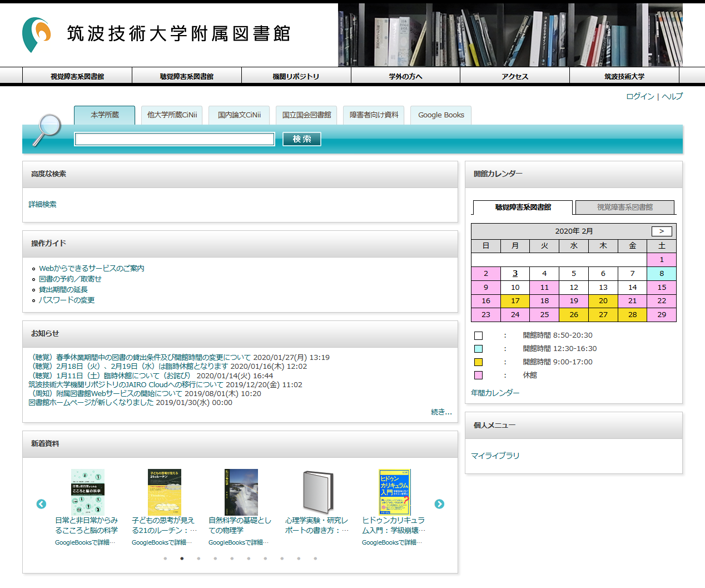This screenshot has width=705, height=588.
Task: Click book cover 子どもの思考が見える21のルーチン
Action: pos(164,492)
